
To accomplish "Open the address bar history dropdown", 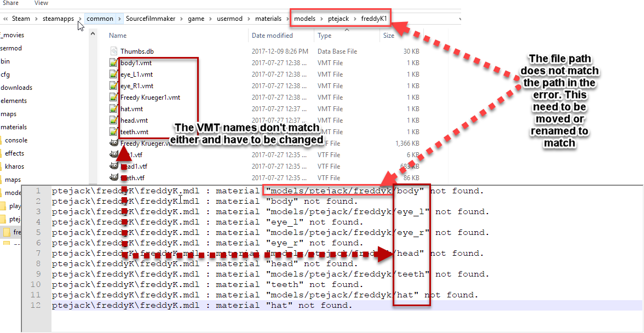I will (459, 19).
